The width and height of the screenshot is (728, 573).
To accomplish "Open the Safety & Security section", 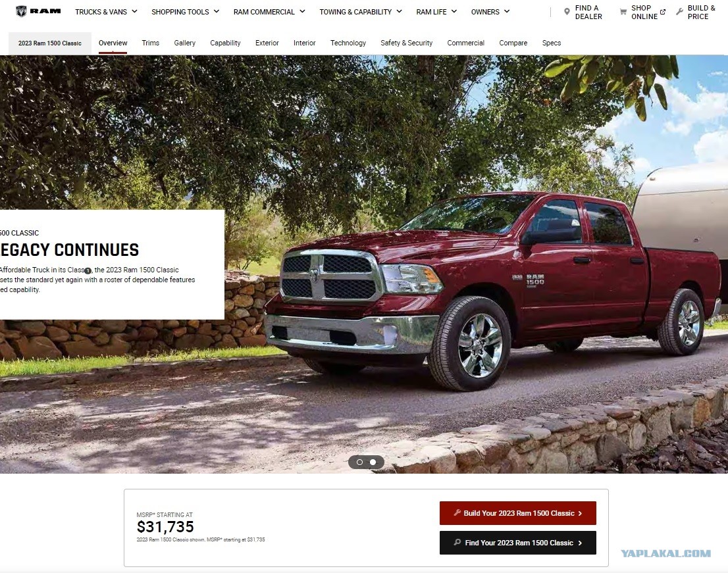I will pos(406,43).
